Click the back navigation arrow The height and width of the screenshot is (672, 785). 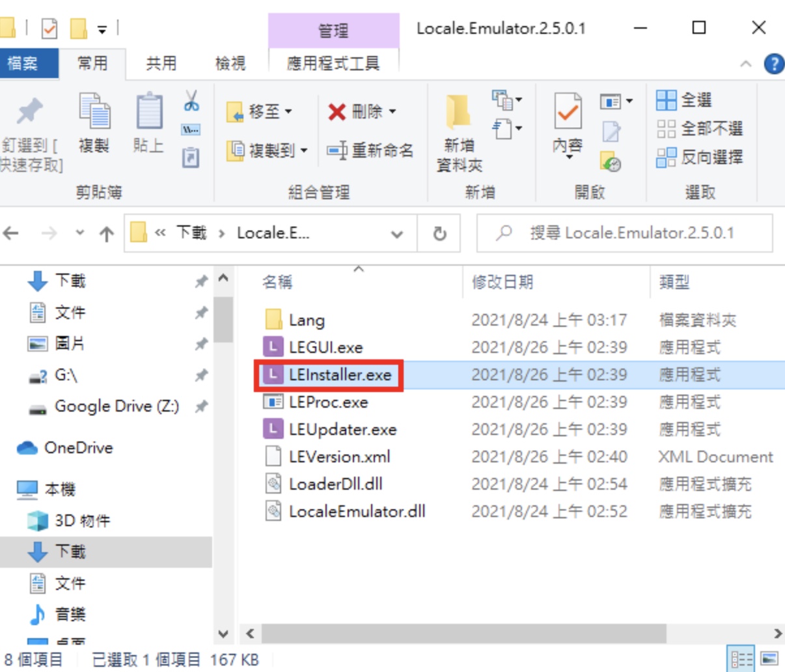point(11,233)
